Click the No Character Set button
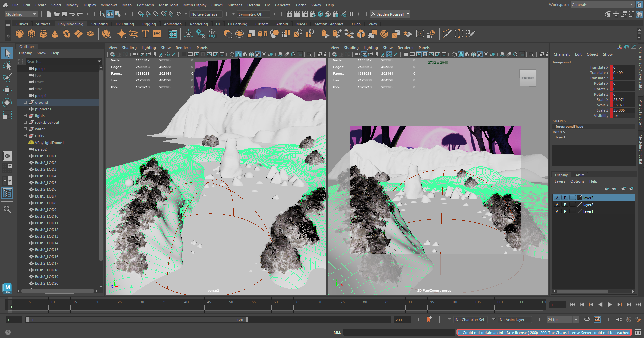 (x=470, y=320)
